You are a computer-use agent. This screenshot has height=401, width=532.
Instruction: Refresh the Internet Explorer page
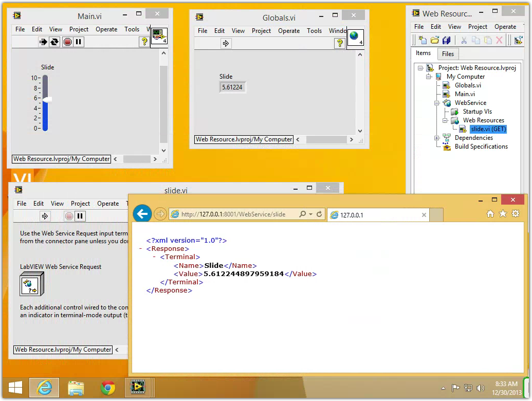tap(320, 214)
